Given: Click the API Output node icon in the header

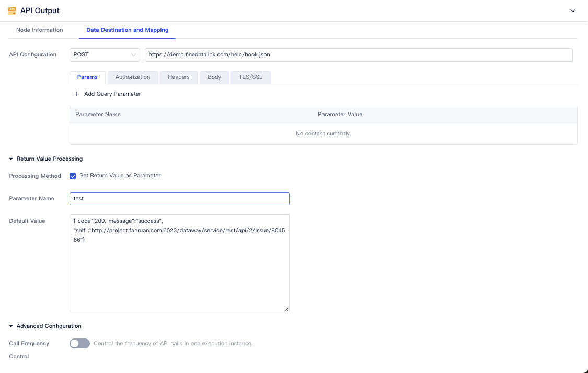Looking at the screenshot, I should coord(12,10).
